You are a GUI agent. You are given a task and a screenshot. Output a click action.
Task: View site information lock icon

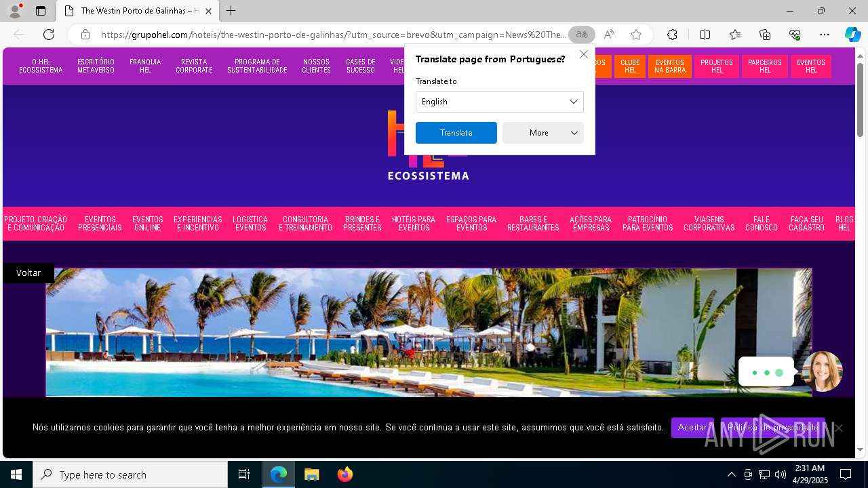point(85,35)
